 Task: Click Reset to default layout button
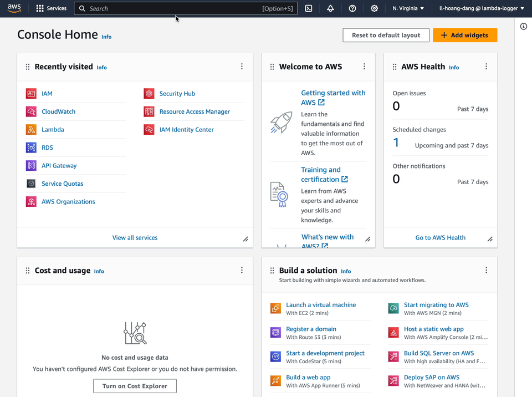[386, 35]
